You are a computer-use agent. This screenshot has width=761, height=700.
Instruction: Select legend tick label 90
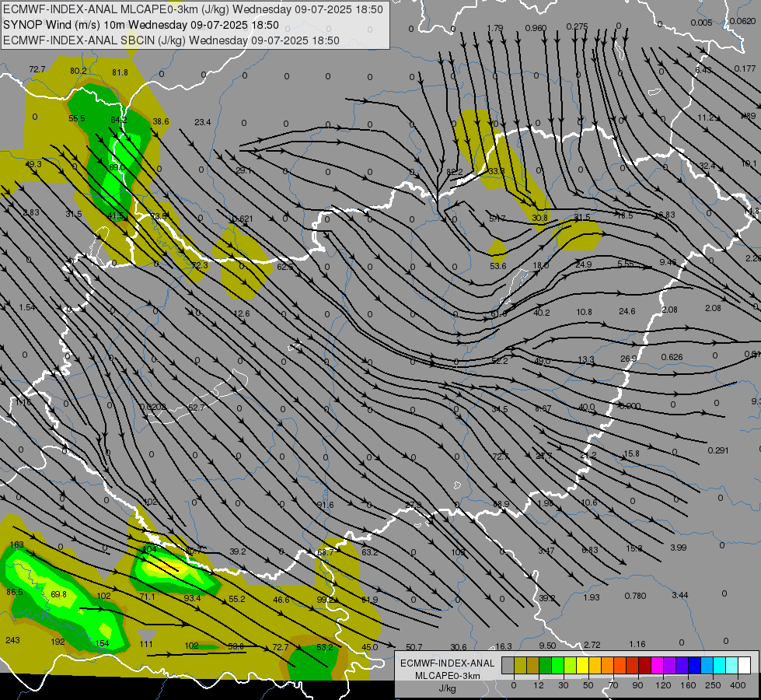tap(638, 685)
